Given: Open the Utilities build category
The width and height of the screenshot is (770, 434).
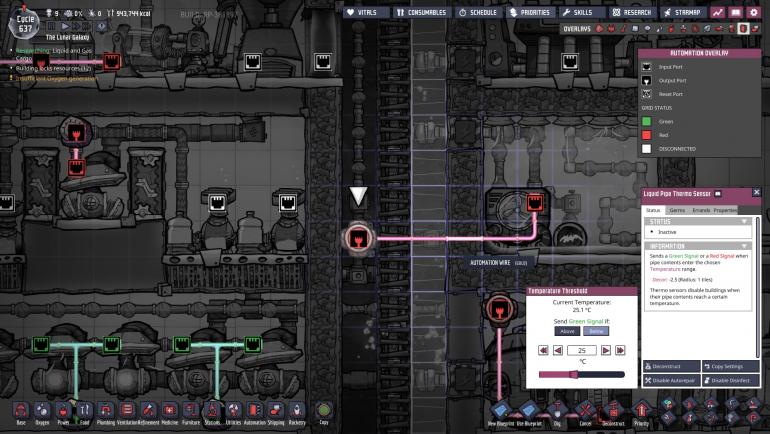Looking at the screenshot, I should coord(233,412).
